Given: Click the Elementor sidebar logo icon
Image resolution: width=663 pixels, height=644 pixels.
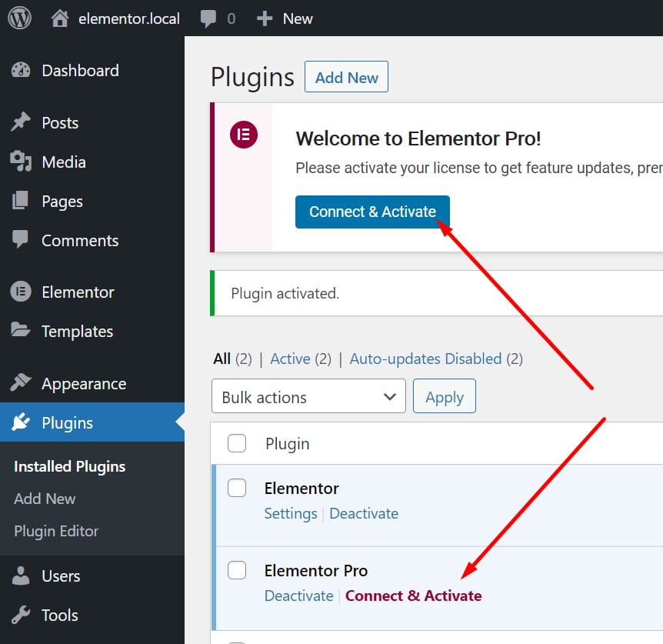Looking at the screenshot, I should tap(21, 292).
